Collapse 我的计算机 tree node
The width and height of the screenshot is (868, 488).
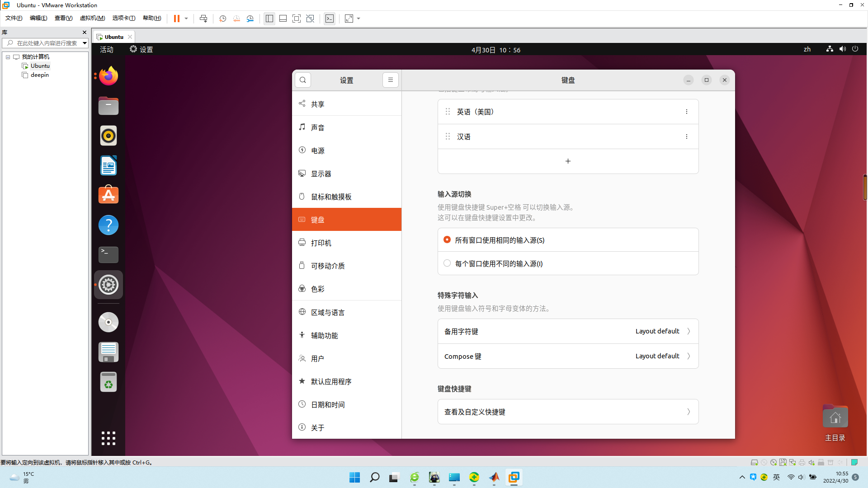point(8,57)
